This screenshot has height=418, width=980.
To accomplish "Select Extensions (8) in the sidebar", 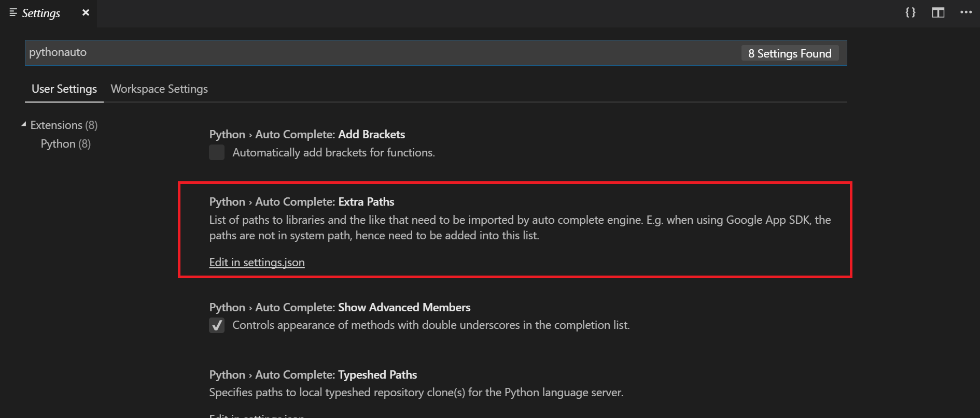I will 64,125.
